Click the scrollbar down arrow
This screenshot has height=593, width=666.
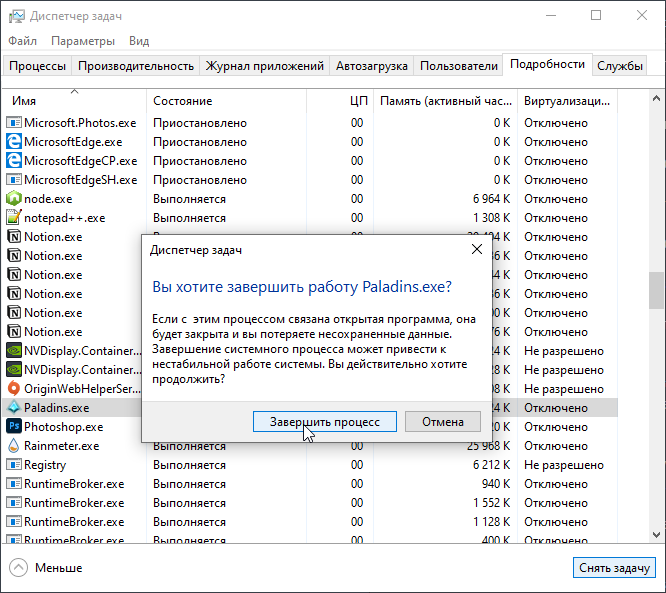pyautogui.click(x=656, y=534)
